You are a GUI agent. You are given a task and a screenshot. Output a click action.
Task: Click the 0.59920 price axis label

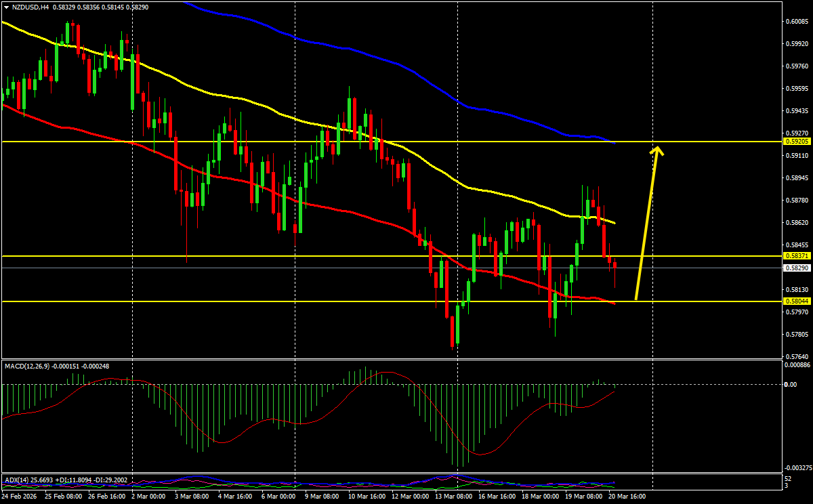pos(797,44)
